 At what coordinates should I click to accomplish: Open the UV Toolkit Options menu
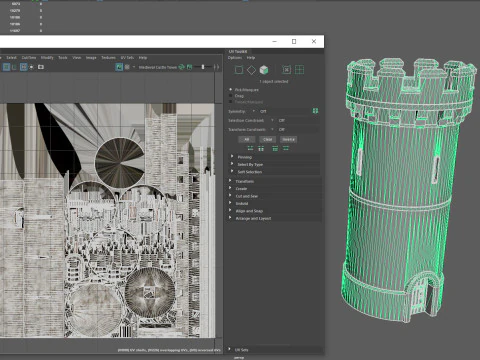pos(235,58)
